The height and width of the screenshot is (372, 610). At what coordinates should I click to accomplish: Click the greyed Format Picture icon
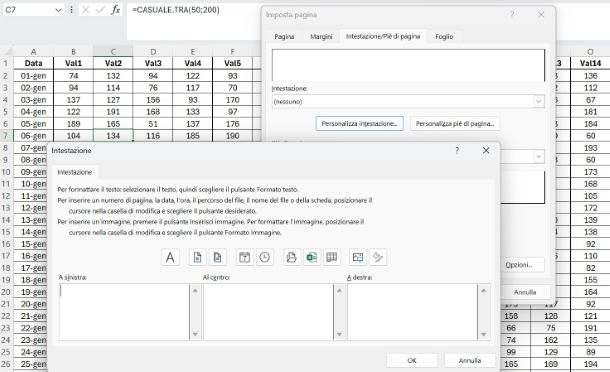click(x=378, y=257)
